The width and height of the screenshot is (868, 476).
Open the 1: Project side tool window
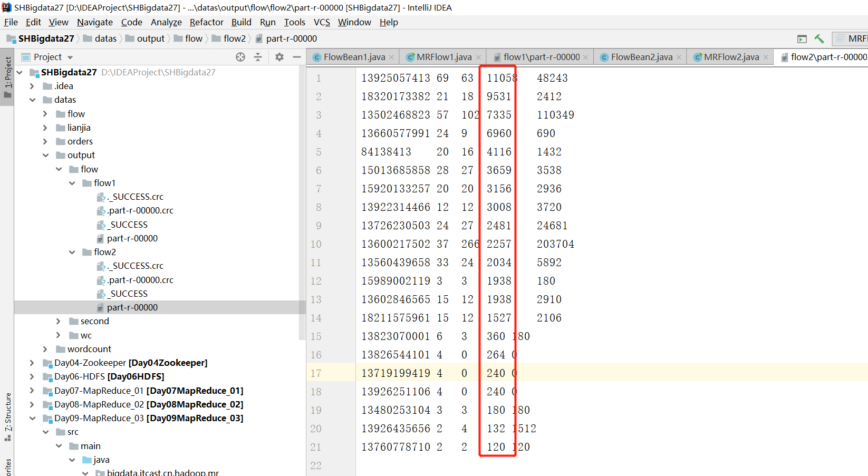7,77
